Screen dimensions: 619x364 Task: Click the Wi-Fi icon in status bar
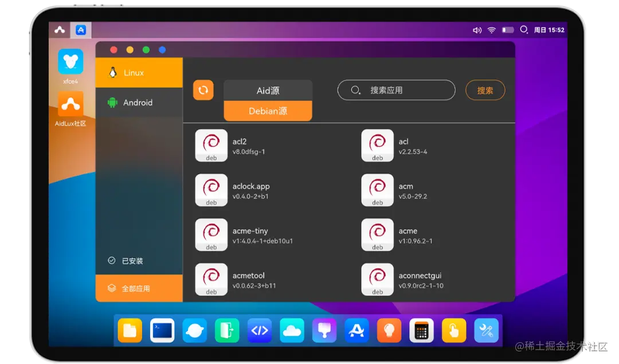492,30
